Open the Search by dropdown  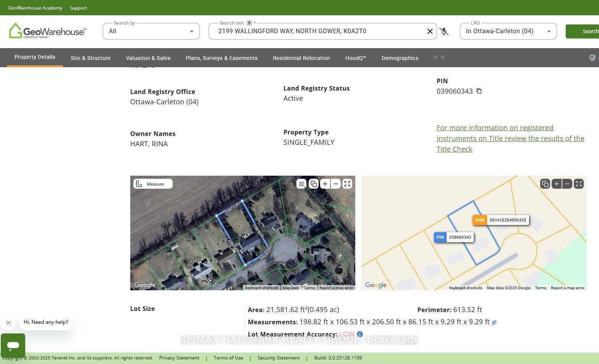click(151, 31)
